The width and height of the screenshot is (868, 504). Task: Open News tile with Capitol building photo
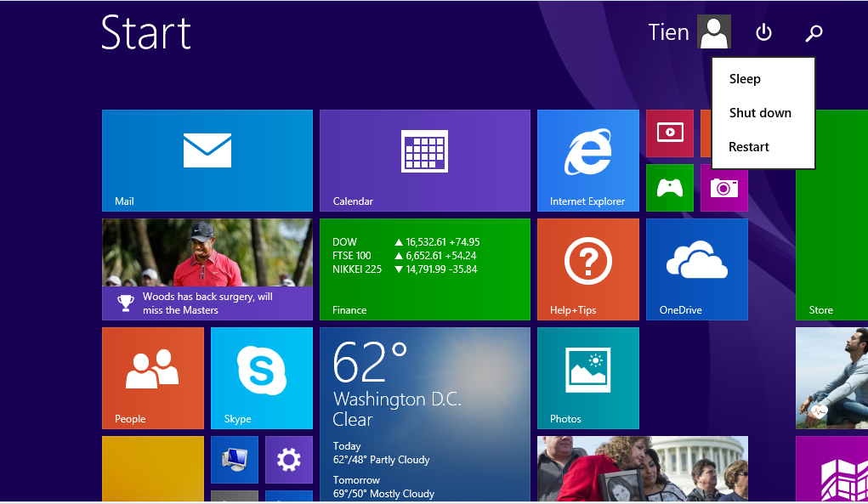click(642, 469)
